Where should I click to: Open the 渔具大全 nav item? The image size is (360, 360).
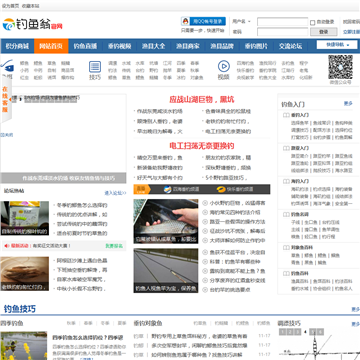tap(153, 46)
